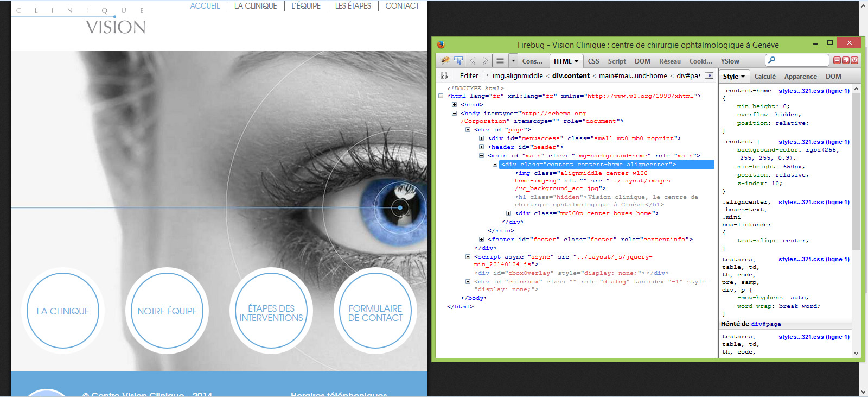This screenshot has width=868, height=397.
Task: Click the break on mutate icon
Action: point(444,76)
